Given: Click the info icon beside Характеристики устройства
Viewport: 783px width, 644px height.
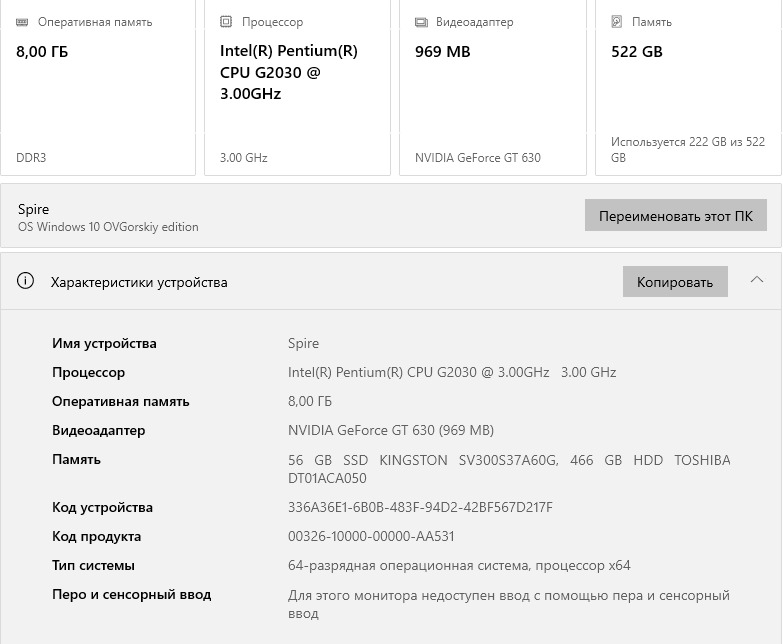Looking at the screenshot, I should 26,281.
